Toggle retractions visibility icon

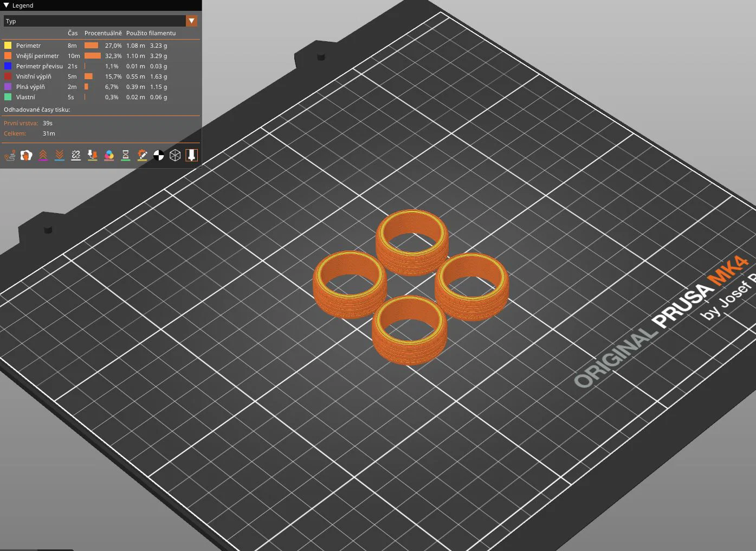(x=43, y=156)
